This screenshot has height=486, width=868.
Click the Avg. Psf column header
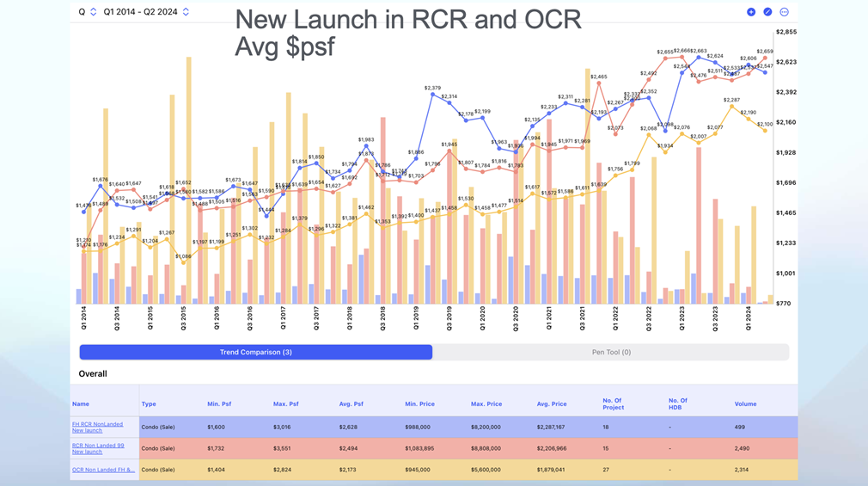point(351,403)
